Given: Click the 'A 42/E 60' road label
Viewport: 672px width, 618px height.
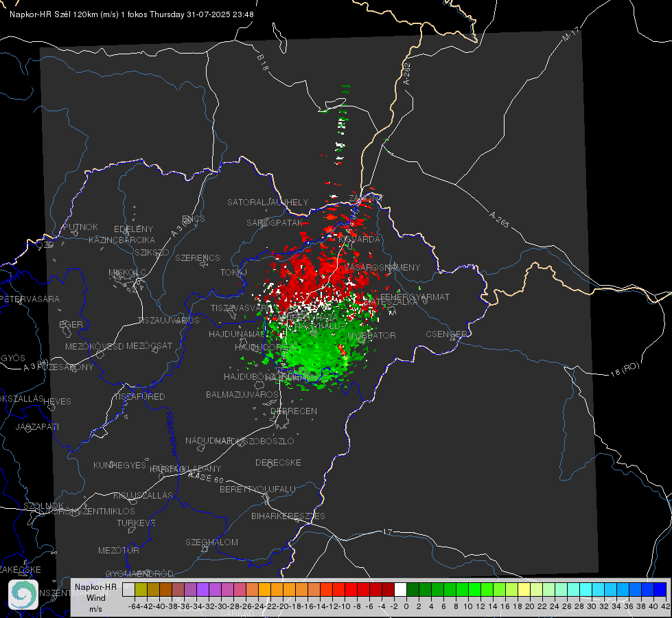Looking at the screenshot, I should pos(206,477).
